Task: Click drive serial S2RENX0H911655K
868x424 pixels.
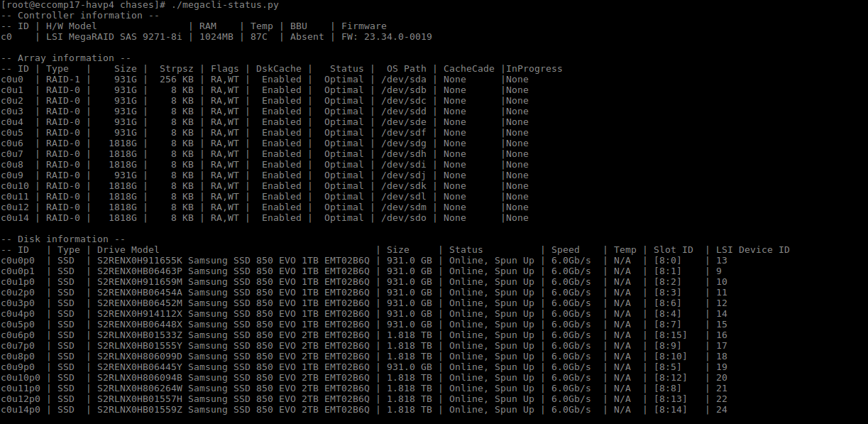Action: click(x=139, y=261)
